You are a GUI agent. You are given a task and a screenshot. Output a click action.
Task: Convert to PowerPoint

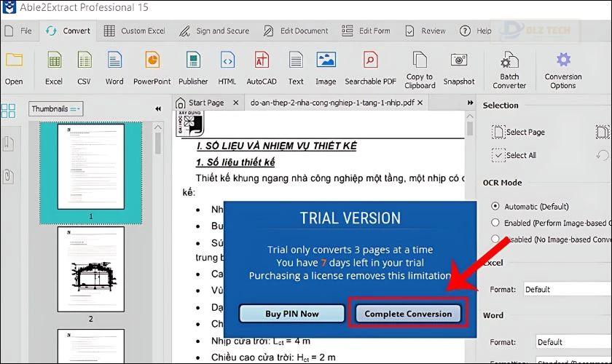pyautogui.click(x=152, y=68)
